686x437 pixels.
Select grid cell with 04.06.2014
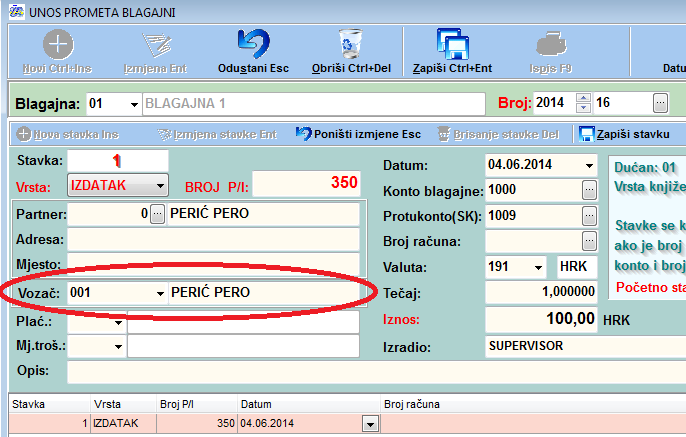click(x=300, y=423)
